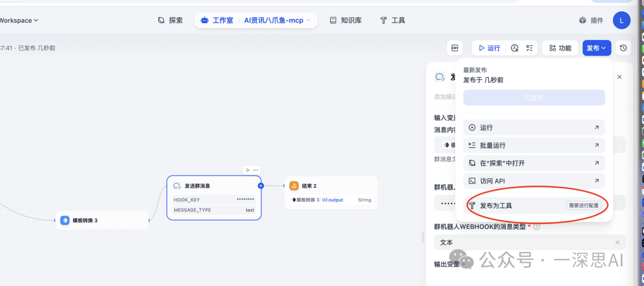
Task: Open the 探索 explore tab
Action: point(170,20)
